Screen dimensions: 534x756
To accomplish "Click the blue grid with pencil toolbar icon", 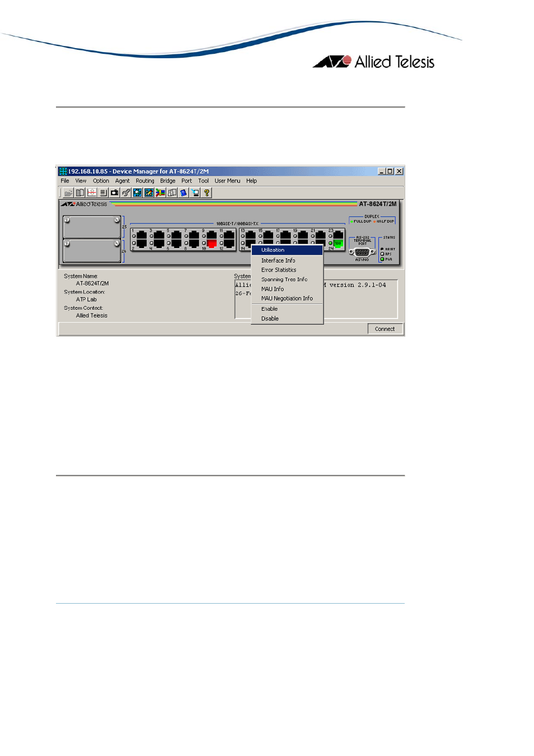I will [149, 193].
